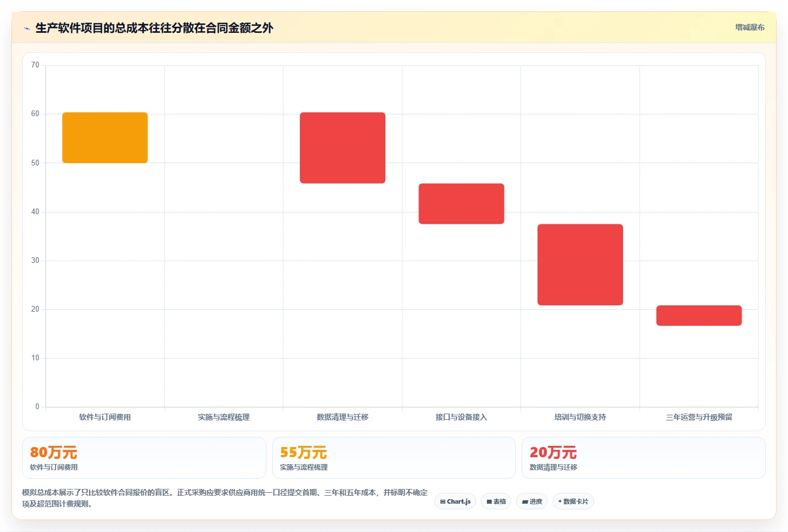Click the red 培训与切换支持 bar

coord(580,265)
